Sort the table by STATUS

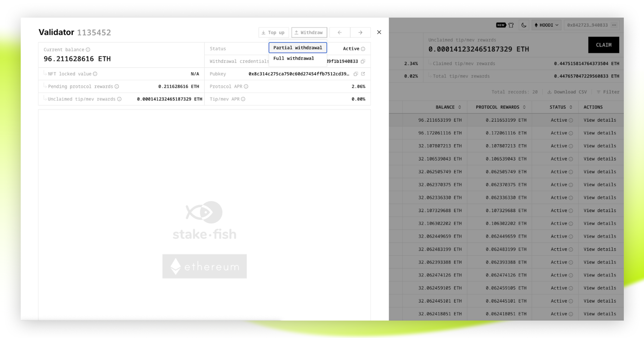pos(561,107)
